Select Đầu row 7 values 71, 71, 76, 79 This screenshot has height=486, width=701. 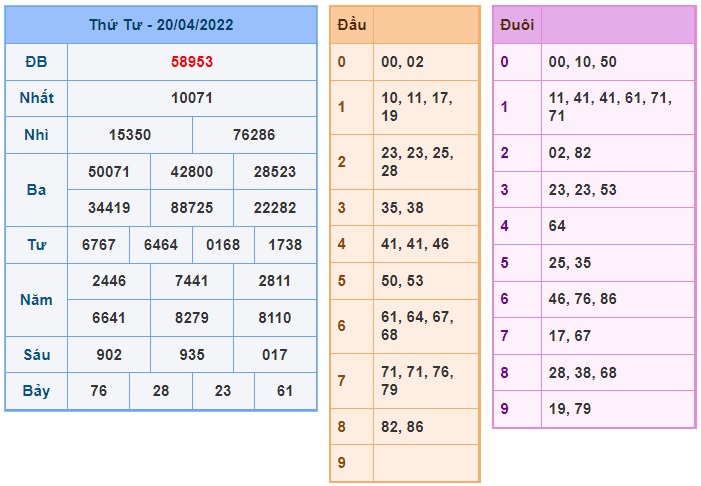click(x=417, y=380)
